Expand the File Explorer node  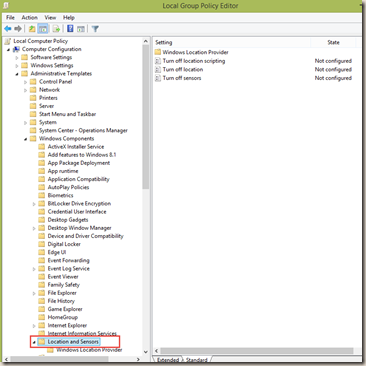(34, 293)
